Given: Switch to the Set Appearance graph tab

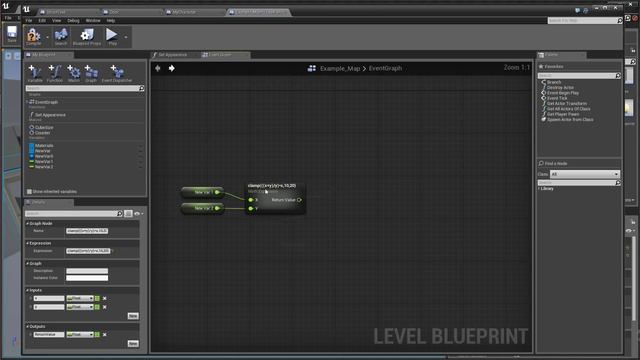Looking at the screenshot, I should (172, 55).
